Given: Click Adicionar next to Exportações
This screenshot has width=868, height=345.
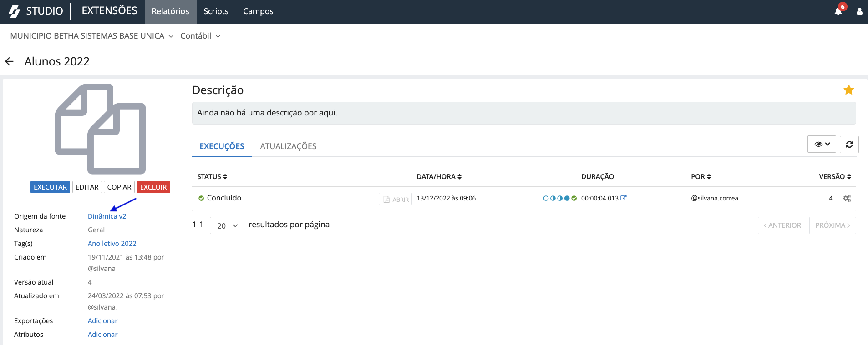Looking at the screenshot, I should coord(102,321).
